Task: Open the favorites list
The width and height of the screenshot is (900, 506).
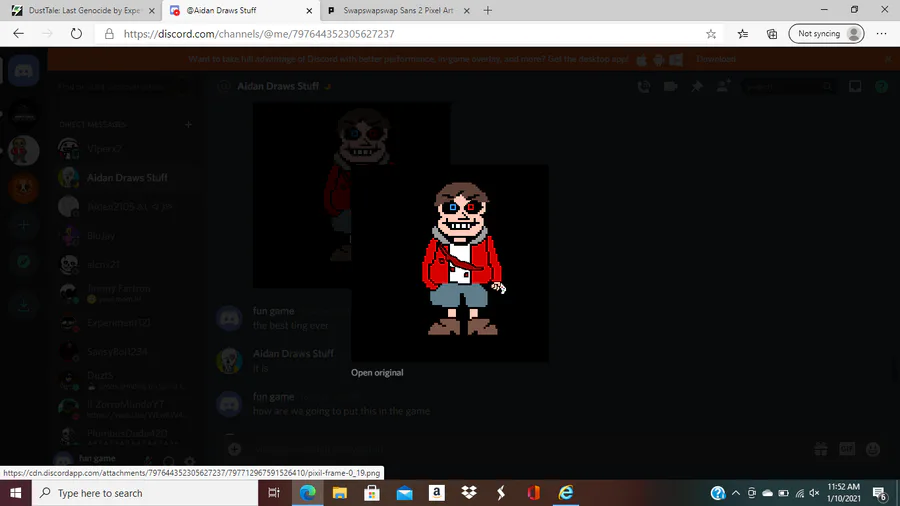Action: pos(743,34)
